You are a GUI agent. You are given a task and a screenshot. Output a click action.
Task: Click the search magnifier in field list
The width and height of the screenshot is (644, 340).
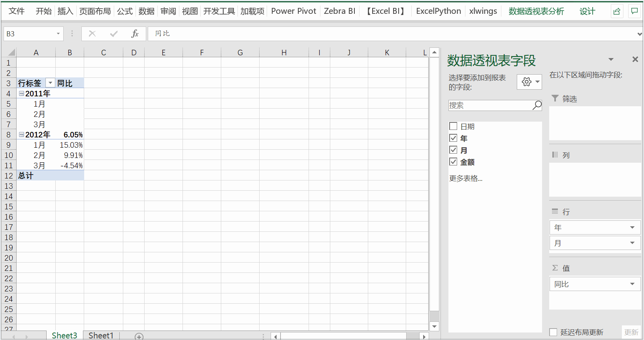click(x=537, y=105)
